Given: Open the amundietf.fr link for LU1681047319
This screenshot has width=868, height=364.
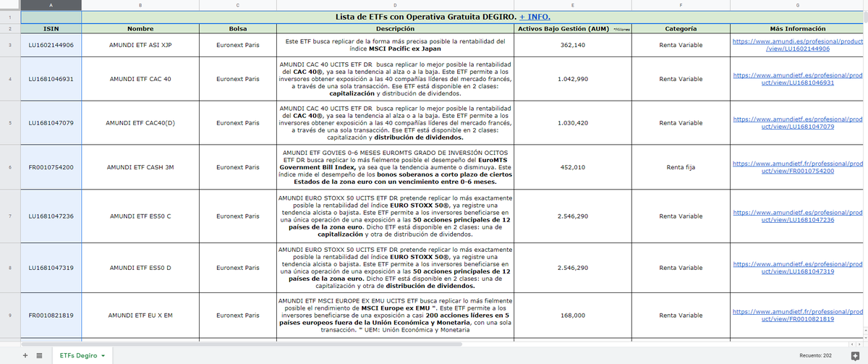Looking at the screenshot, I should coord(798,268).
